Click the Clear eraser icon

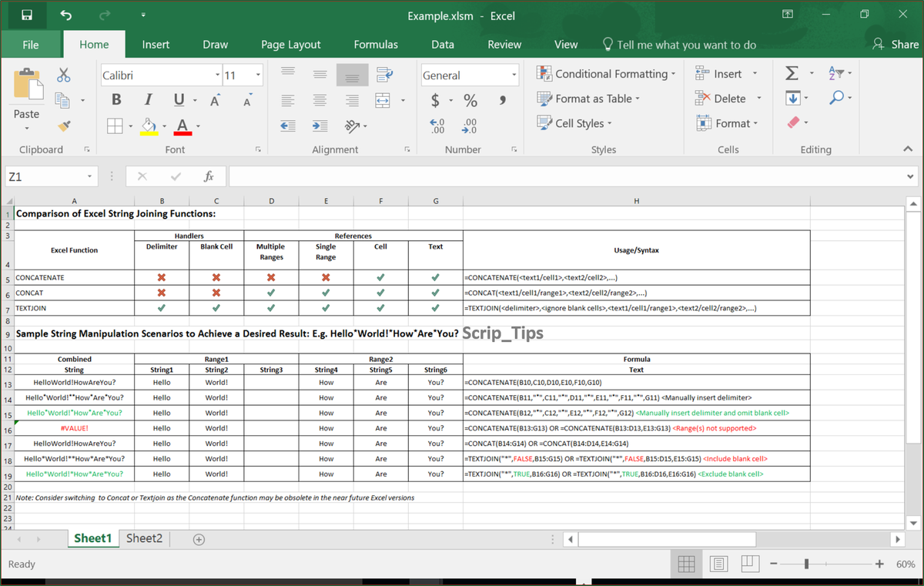pyautogui.click(x=793, y=123)
